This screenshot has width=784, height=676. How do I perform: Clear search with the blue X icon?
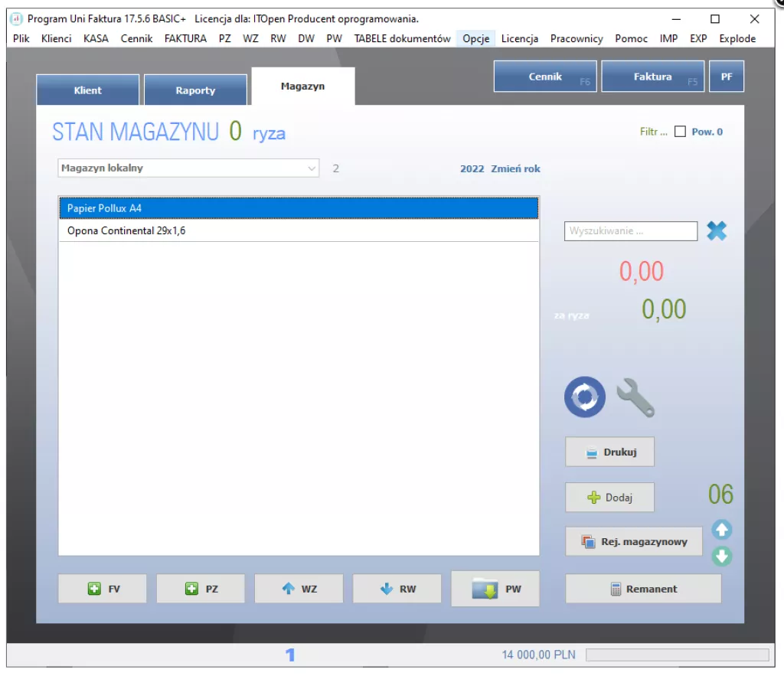[717, 230]
